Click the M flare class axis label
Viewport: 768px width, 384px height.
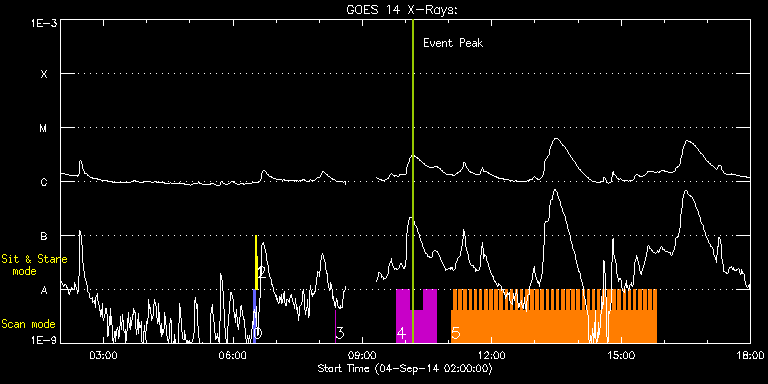tap(44, 128)
